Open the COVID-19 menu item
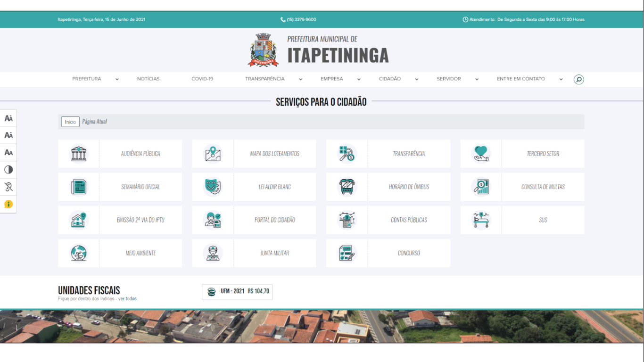This screenshot has height=362, width=644. pos(202,79)
